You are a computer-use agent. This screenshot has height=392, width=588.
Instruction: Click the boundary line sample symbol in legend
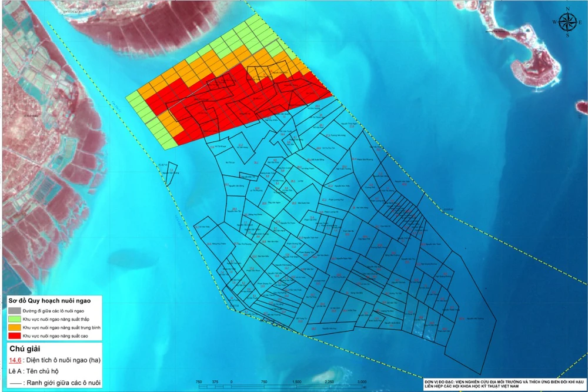tap(15, 383)
